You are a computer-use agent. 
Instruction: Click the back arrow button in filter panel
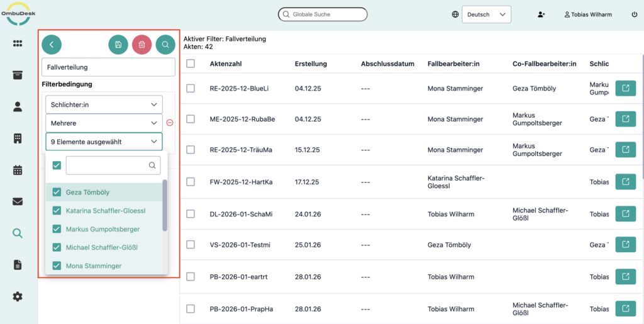point(52,45)
